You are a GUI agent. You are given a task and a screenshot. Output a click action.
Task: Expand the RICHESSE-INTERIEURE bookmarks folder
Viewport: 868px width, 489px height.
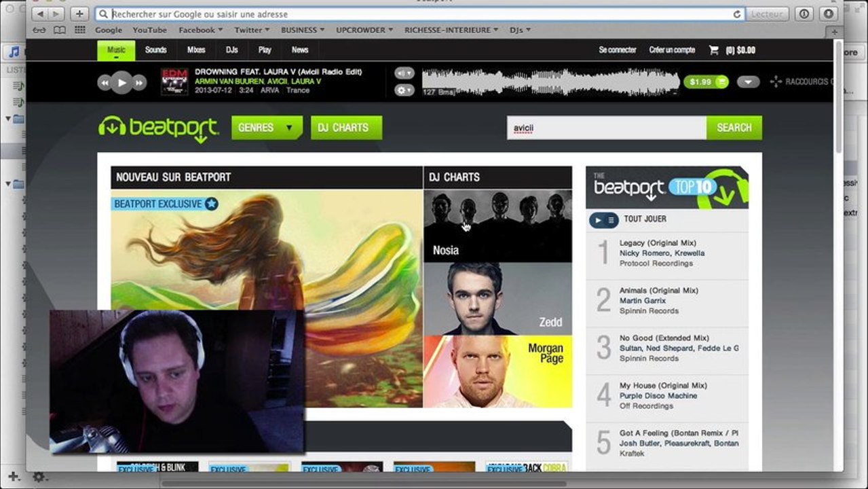(451, 30)
